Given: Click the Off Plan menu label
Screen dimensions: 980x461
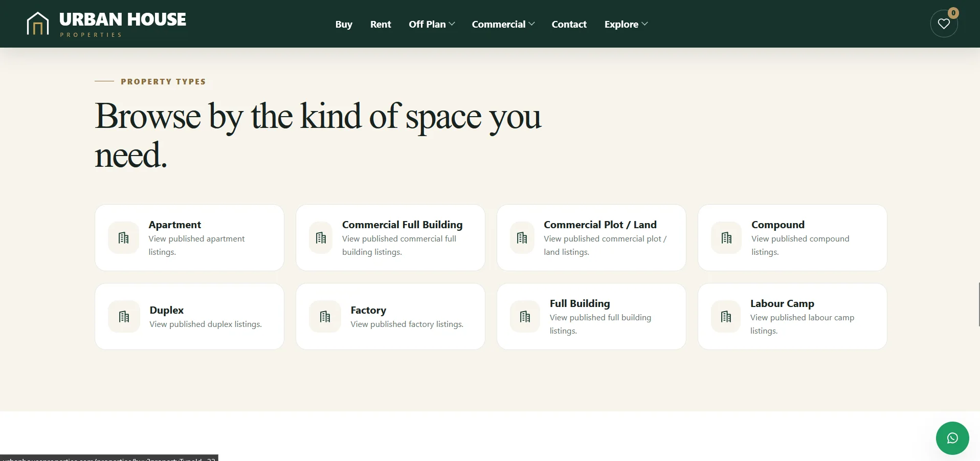Looking at the screenshot, I should pos(427,25).
